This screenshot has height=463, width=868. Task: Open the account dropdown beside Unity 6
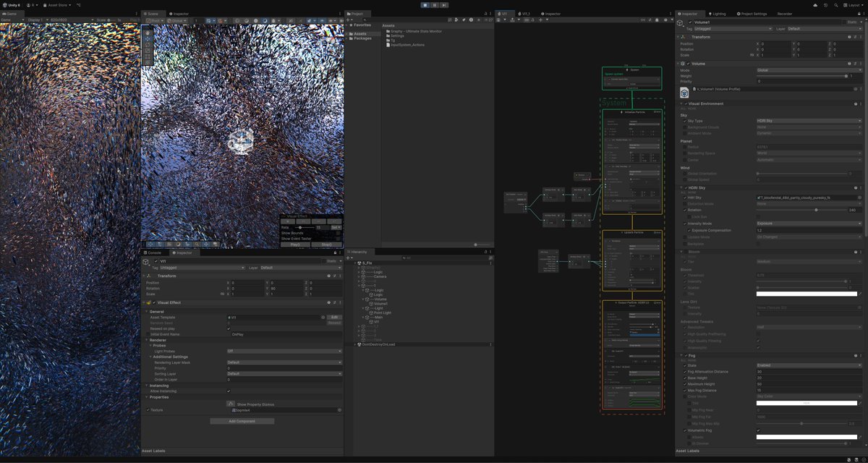34,5
